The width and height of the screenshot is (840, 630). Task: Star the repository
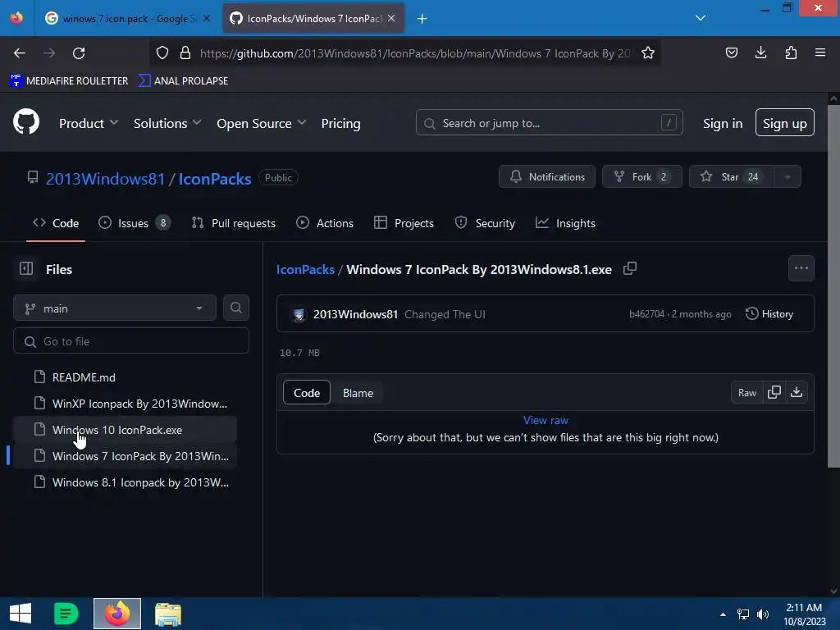point(731,177)
